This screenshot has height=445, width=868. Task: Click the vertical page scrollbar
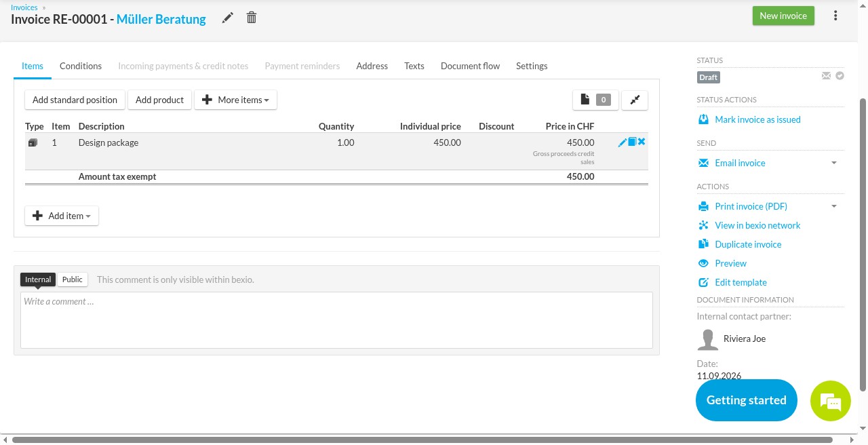[x=863, y=244]
